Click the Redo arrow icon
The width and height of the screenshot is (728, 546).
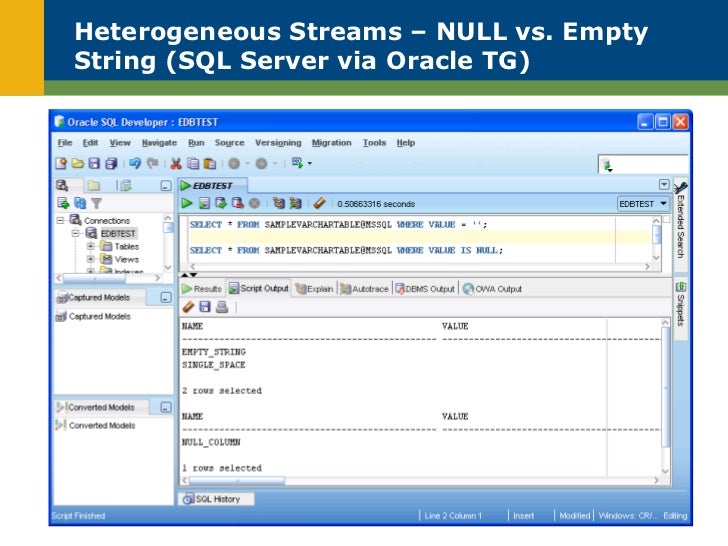pyautogui.click(x=152, y=163)
